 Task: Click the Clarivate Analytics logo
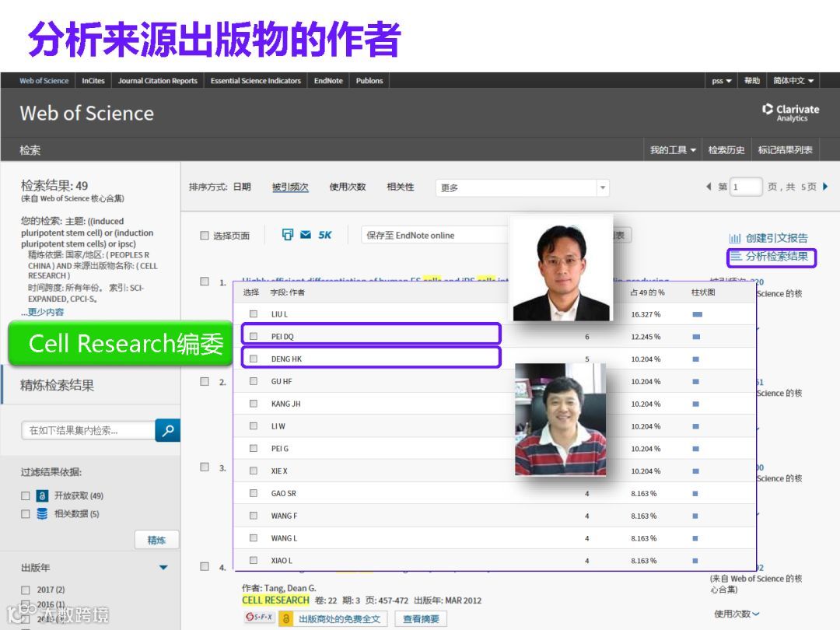(x=791, y=113)
